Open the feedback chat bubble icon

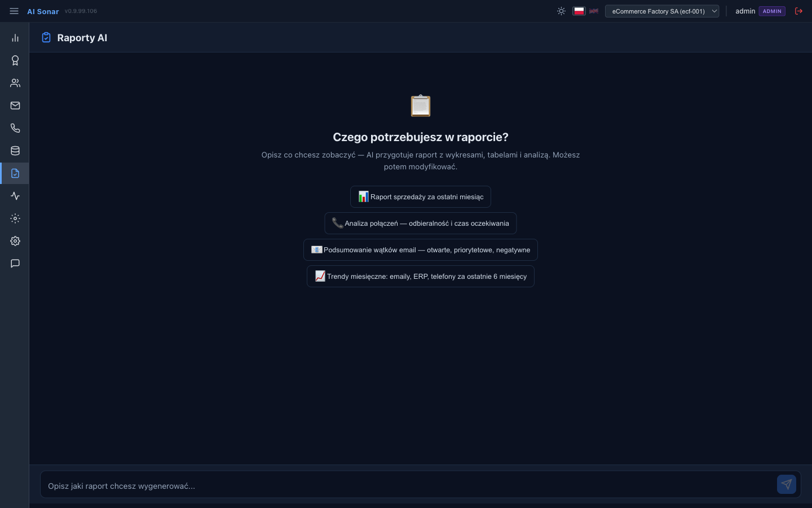[x=15, y=264]
